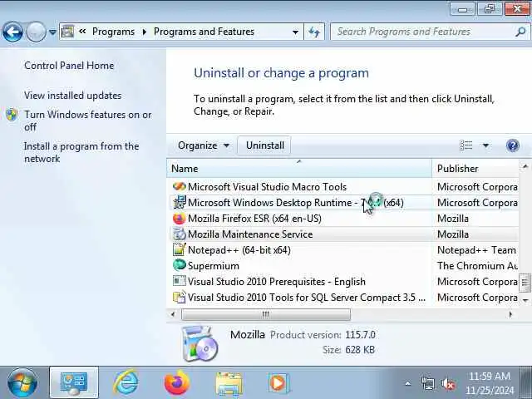Click the Control Panel icon in address bar
532x399 pixels.
click(x=67, y=32)
